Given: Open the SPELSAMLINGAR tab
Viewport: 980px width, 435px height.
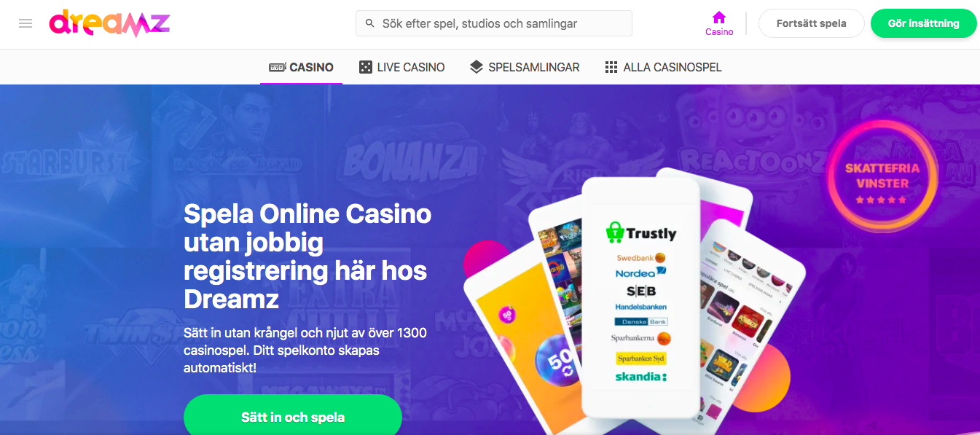Looking at the screenshot, I should (525, 67).
